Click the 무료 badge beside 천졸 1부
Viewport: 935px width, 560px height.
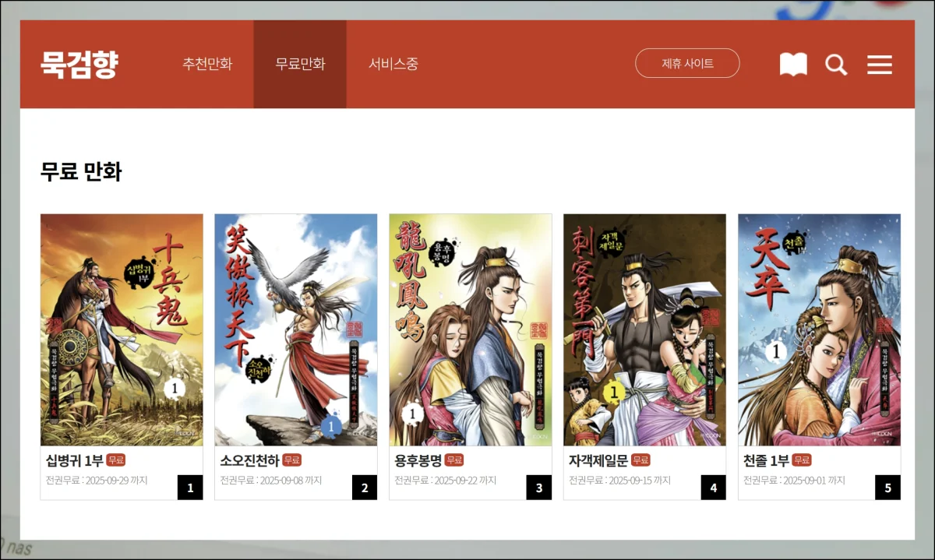[802, 460]
